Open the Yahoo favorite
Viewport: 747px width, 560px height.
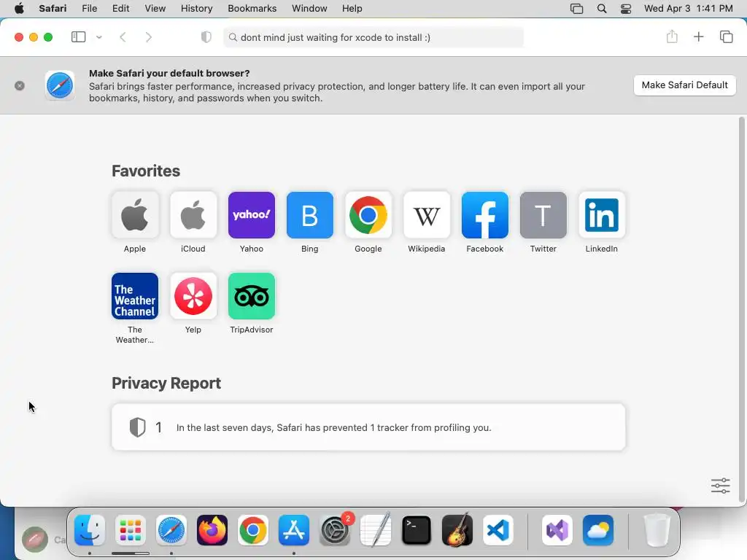[x=252, y=215]
